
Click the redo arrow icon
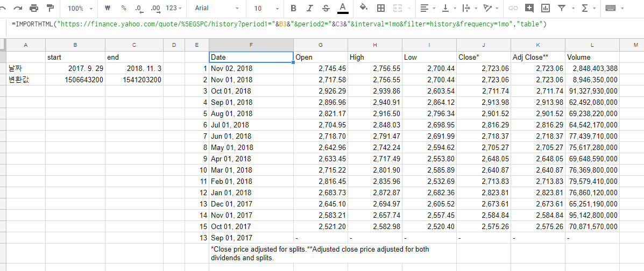point(18,8)
